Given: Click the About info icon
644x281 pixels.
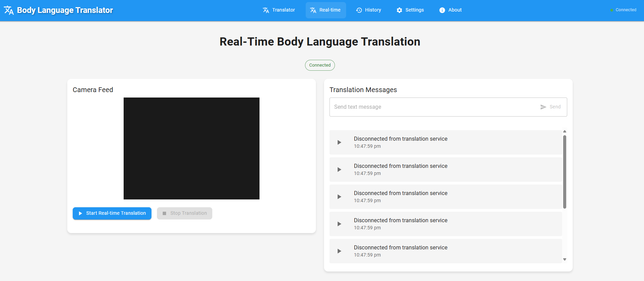Looking at the screenshot, I should pyautogui.click(x=442, y=10).
